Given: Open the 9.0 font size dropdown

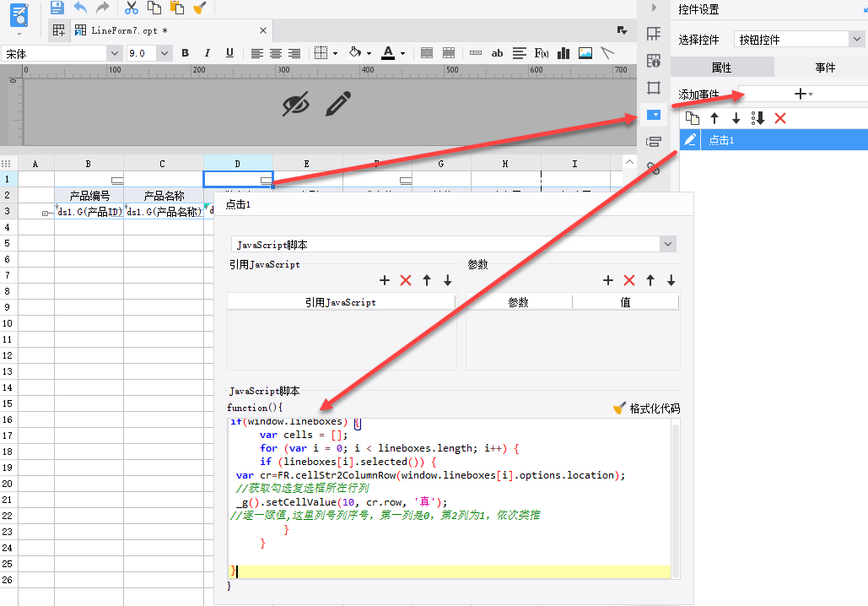Looking at the screenshot, I should pyautogui.click(x=164, y=54).
